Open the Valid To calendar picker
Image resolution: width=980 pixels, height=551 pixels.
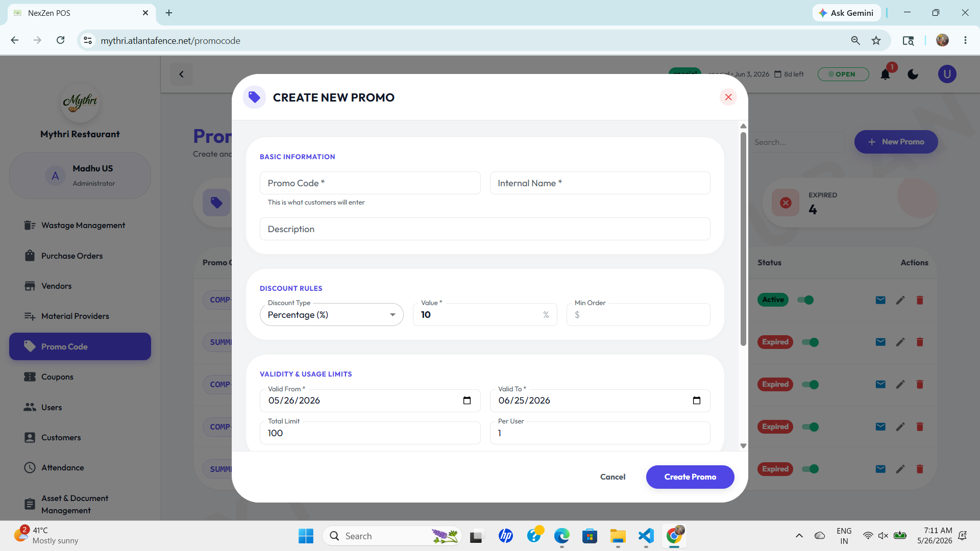pyautogui.click(x=696, y=400)
